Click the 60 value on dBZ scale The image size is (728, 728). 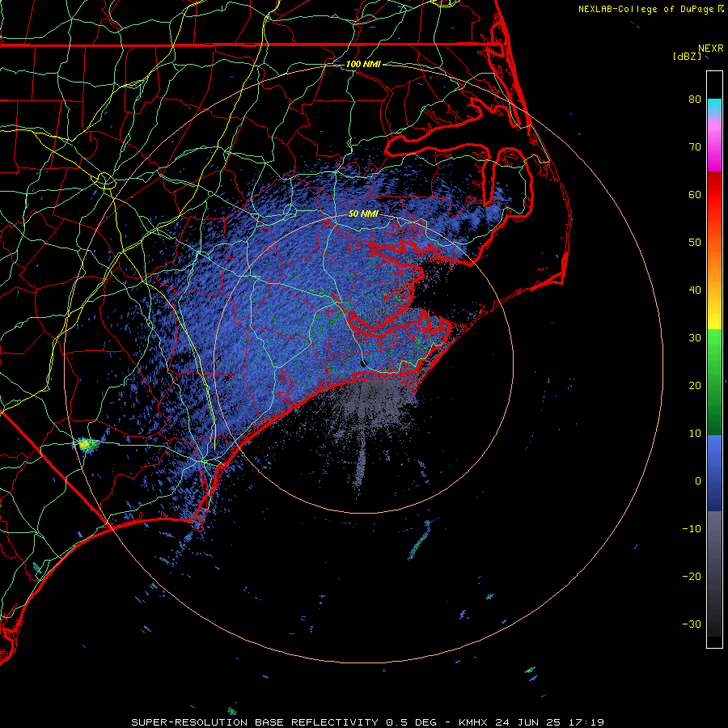click(x=695, y=194)
